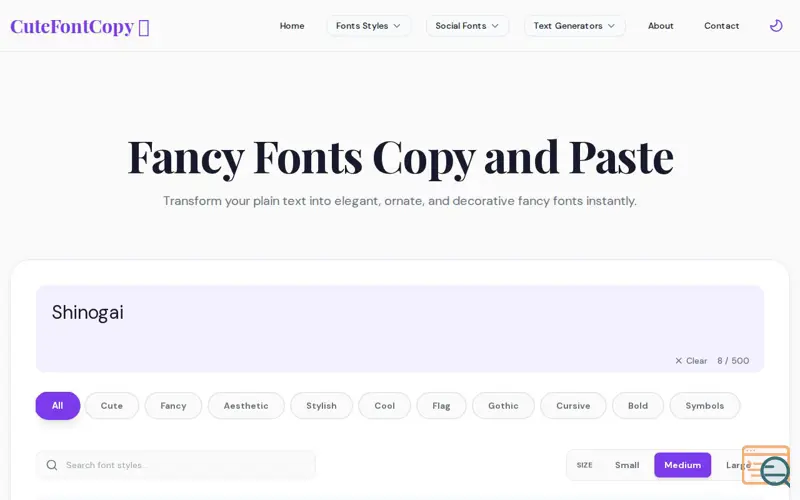Click the Fancy Fonts Copy and Paste heading
The width and height of the screenshot is (800, 500).
(x=401, y=157)
